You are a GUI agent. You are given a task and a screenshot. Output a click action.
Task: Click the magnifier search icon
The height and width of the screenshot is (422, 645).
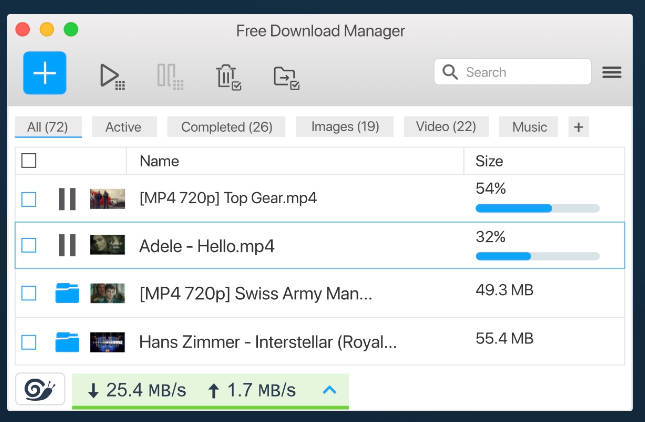click(x=450, y=72)
